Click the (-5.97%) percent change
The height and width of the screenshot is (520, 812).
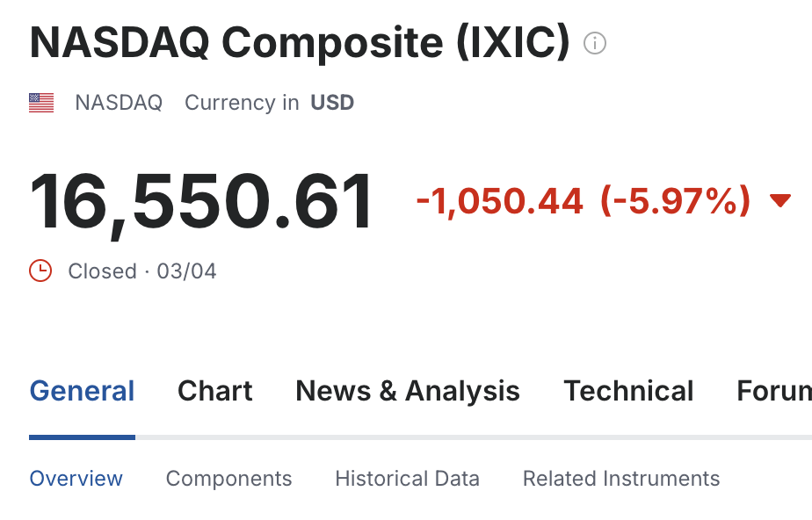[x=675, y=201]
